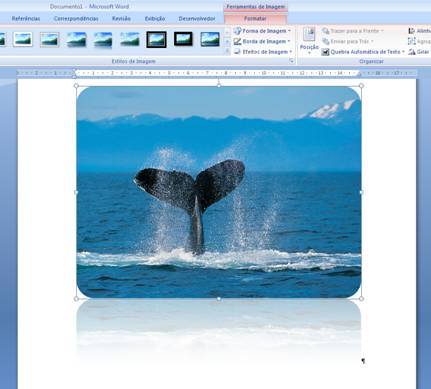Click the Organizar group label
The height and width of the screenshot is (389, 431).
coord(371,61)
